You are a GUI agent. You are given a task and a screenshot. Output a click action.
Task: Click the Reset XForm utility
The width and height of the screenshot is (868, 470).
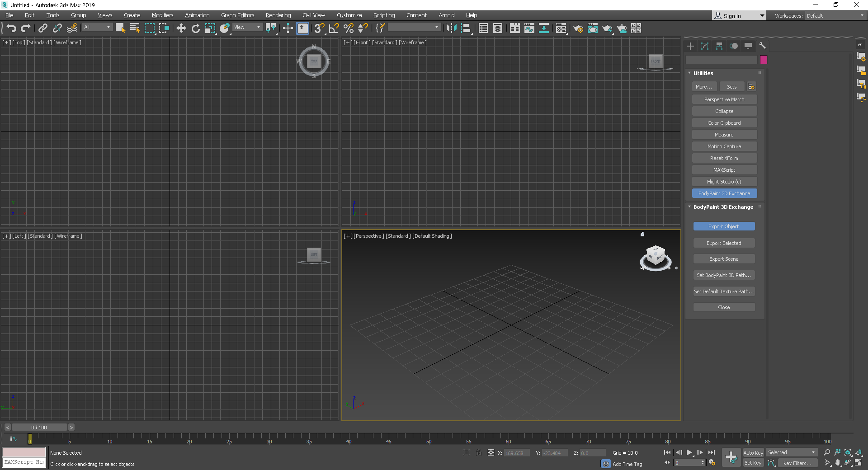[x=724, y=158]
